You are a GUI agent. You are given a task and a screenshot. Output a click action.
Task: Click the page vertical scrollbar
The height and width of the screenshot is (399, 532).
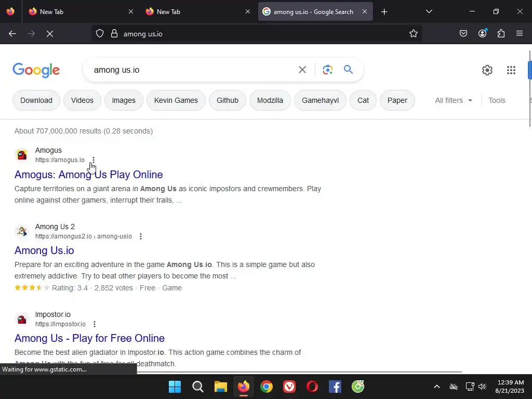(530, 89)
